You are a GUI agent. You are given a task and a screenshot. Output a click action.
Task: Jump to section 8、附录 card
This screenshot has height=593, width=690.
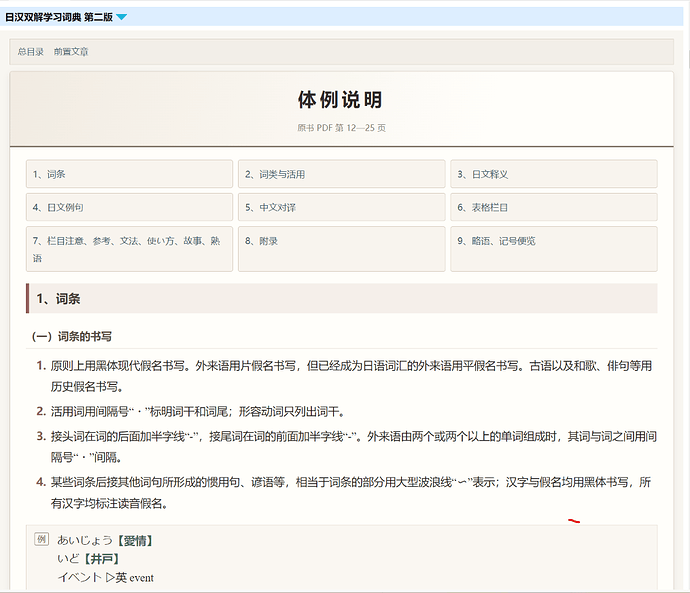click(341, 249)
